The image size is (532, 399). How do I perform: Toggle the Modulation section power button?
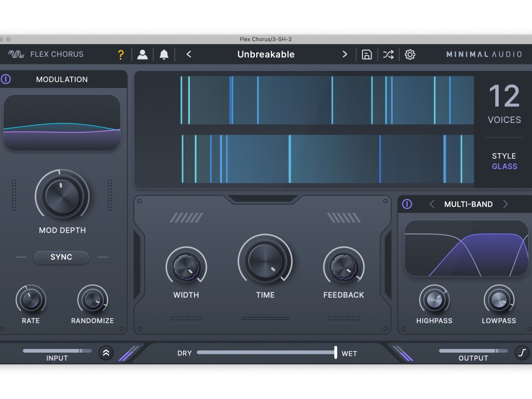click(6, 79)
